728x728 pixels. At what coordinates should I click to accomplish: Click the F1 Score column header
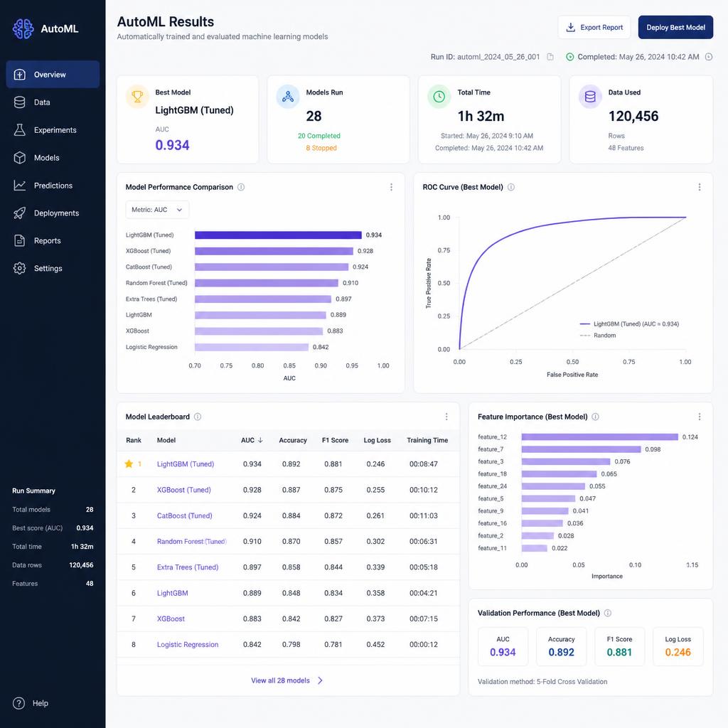coord(335,440)
